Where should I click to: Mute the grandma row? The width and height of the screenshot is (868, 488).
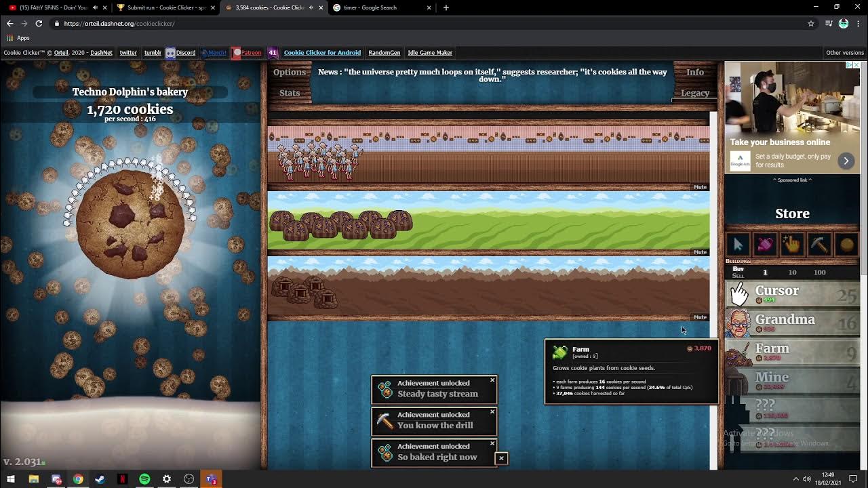click(700, 187)
